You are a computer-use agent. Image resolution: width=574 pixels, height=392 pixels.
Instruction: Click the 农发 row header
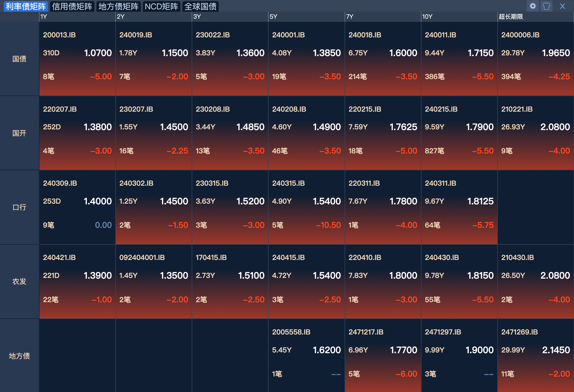point(19,281)
